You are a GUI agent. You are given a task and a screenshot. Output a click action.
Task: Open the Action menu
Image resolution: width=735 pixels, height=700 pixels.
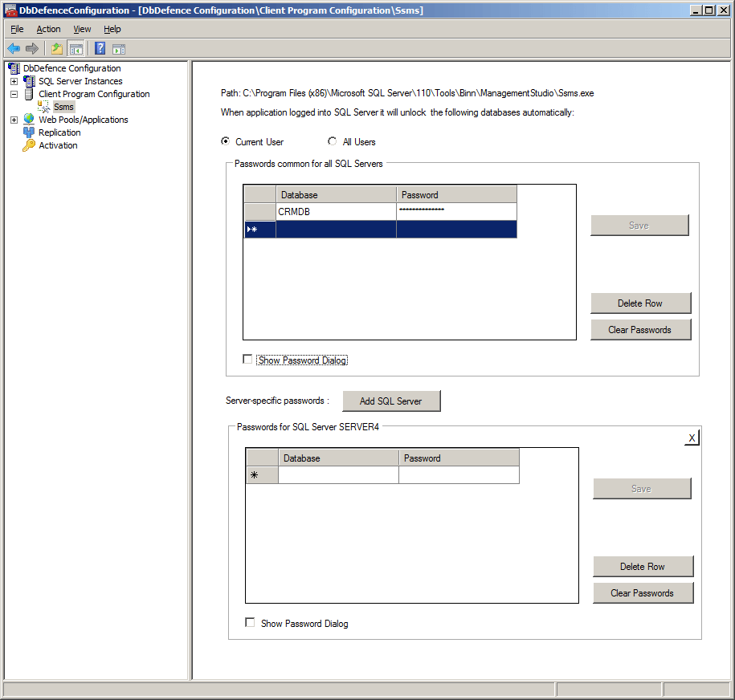pos(48,29)
